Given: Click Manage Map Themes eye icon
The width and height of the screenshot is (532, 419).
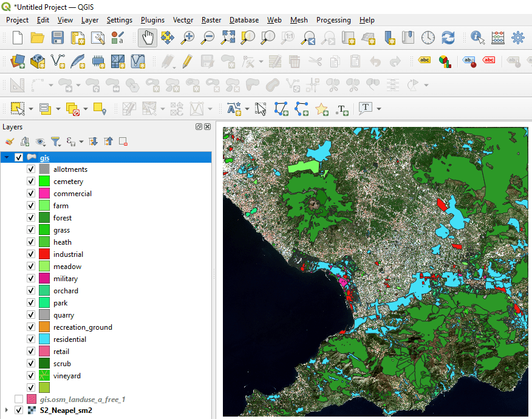Looking at the screenshot, I should (x=39, y=141).
